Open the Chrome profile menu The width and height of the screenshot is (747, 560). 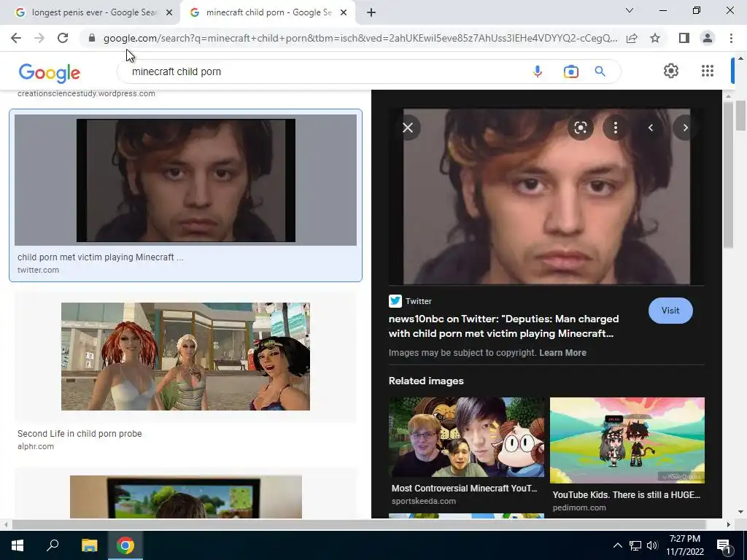708,38
